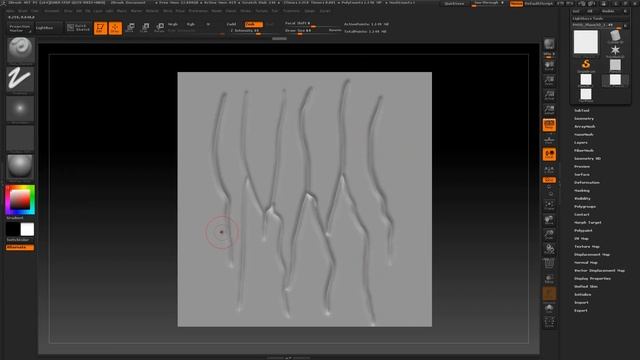
Task: Open the material sphere picker
Action: coord(20,167)
